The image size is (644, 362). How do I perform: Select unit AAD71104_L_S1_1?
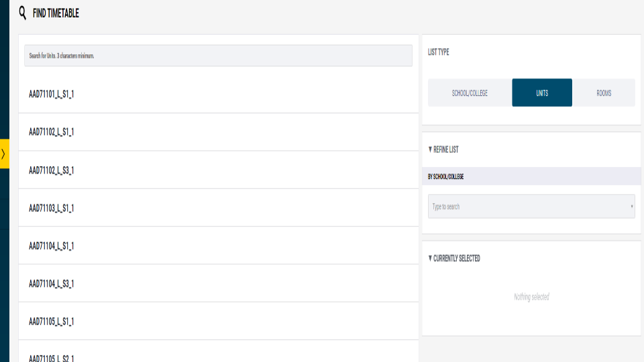pos(219,246)
